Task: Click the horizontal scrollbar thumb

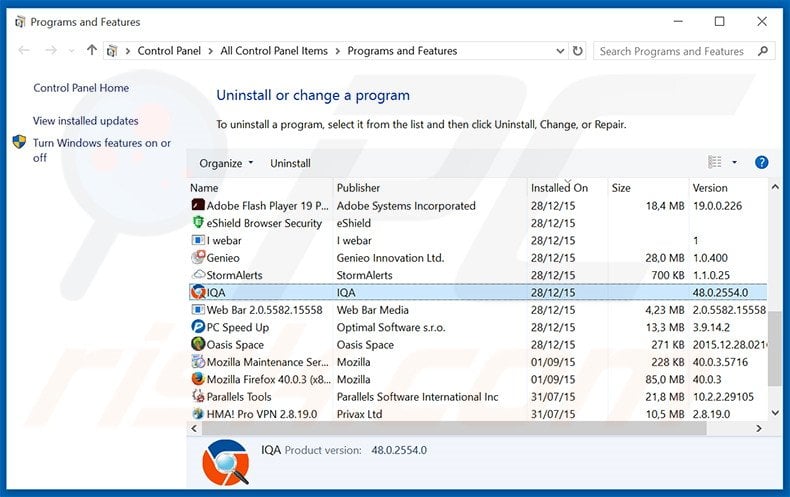Action: click(x=454, y=428)
